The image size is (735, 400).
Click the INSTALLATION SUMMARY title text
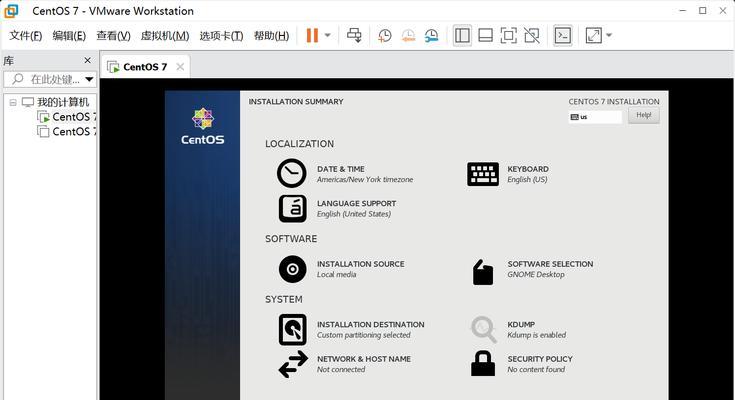[296, 101]
